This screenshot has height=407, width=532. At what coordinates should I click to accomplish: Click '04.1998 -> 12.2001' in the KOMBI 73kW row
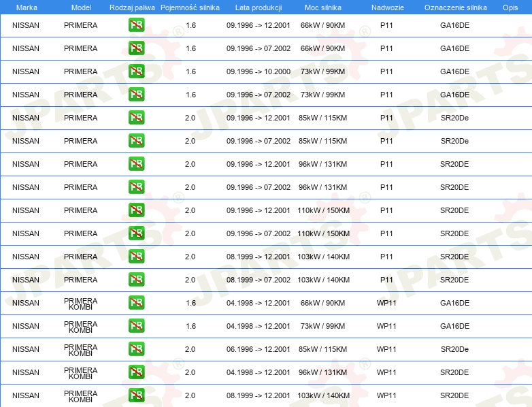coord(259,326)
